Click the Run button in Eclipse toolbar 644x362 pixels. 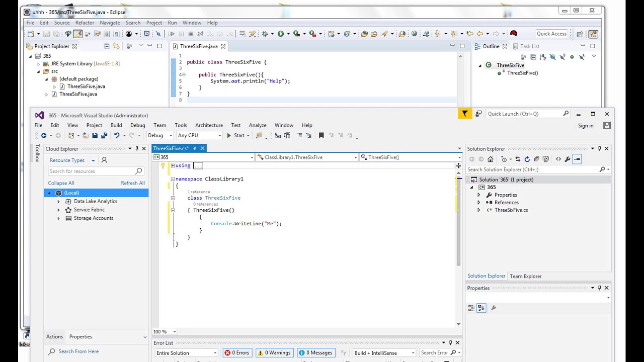coord(281,34)
